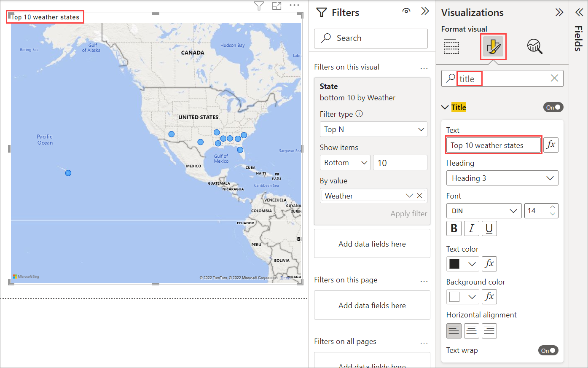Click the visual's filter funnel icon
This screenshot has height=368, width=588.
[259, 6]
